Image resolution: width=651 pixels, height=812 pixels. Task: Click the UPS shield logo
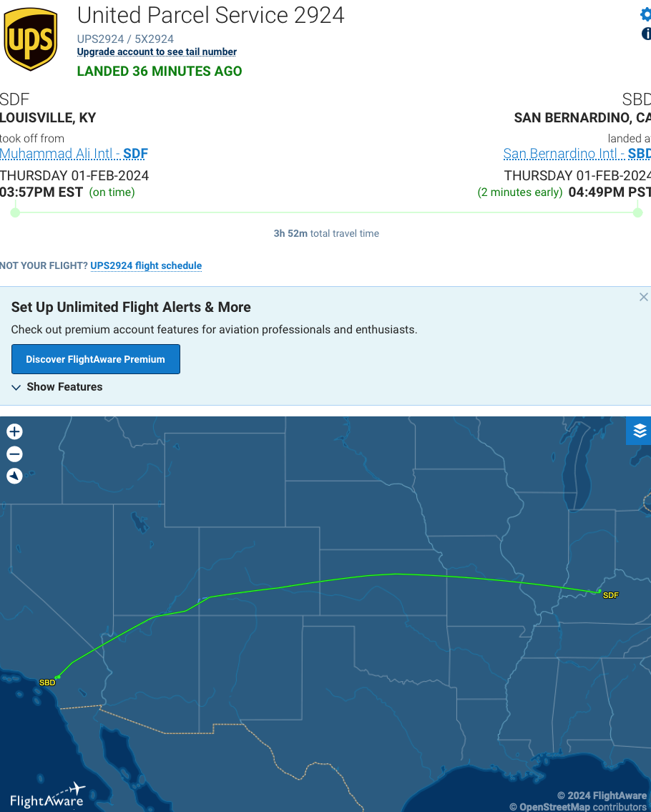click(31, 39)
